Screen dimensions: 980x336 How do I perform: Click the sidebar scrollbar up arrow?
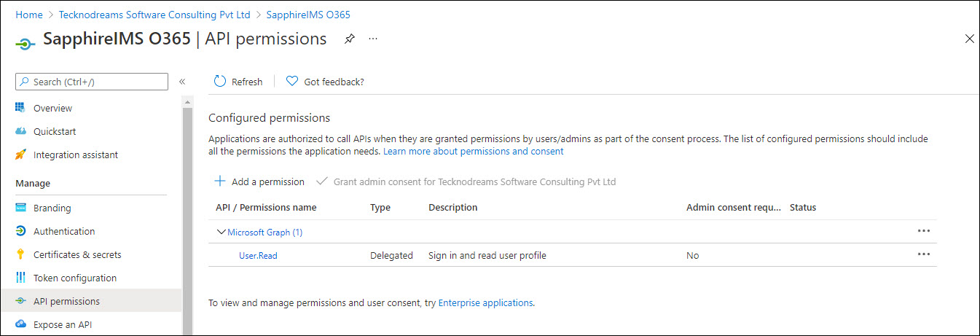click(x=187, y=101)
